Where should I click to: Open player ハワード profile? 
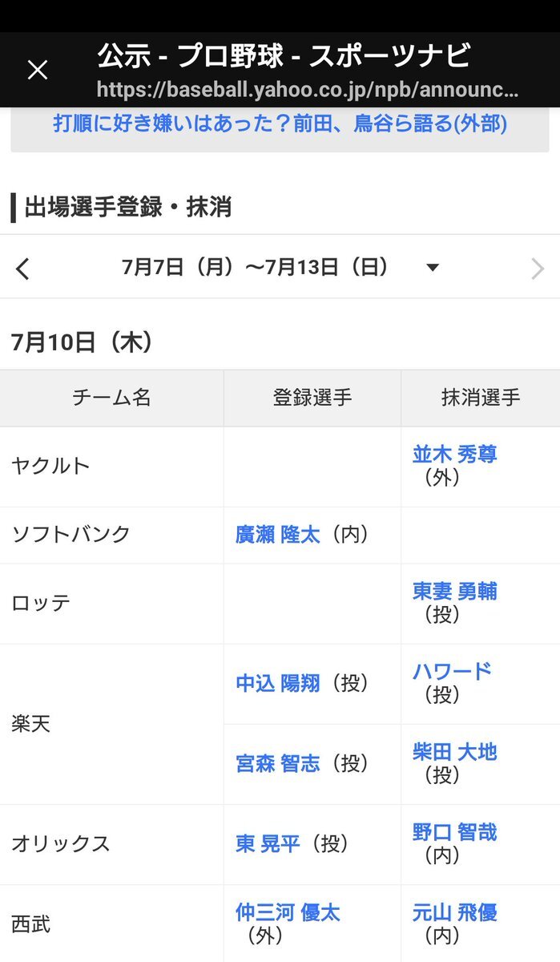[x=452, y=671]
